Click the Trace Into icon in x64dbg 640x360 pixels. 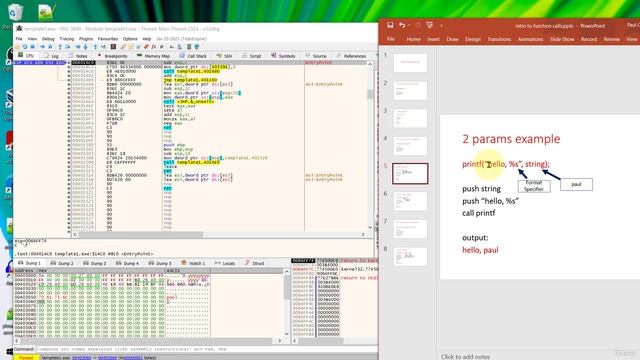pos(78,47)
